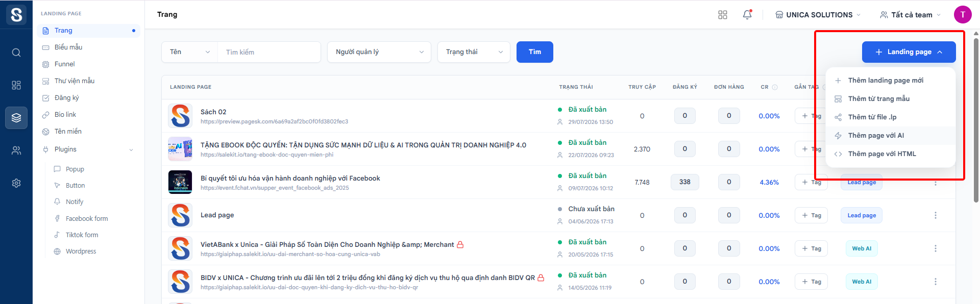The width and height of the screenshot is (980, 304).
Task: Open Popup plugin
Action: pos(75,169)
